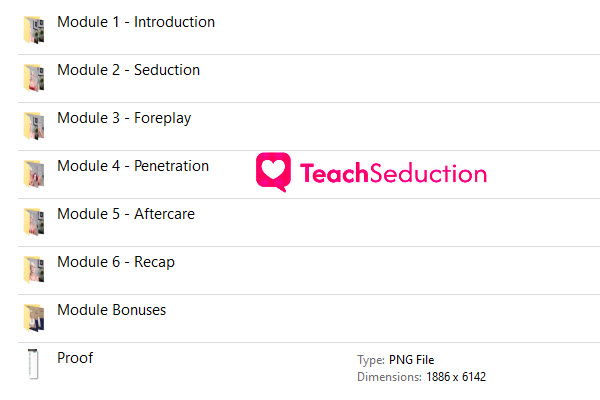Select the Module 5 - Aftercare folder icon
The height and width of the screenshot is (400, 600).
click(x=34, y=222)
